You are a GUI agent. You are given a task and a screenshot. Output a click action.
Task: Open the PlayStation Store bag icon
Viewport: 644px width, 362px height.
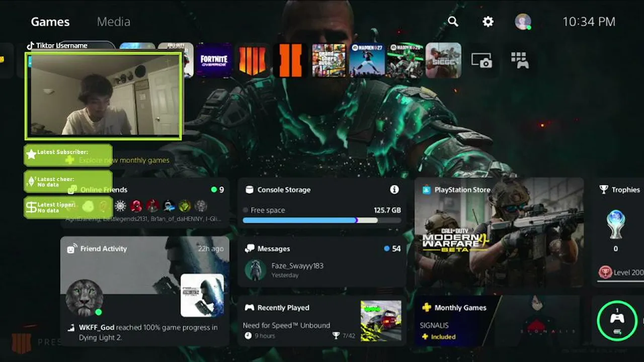pyautogui.click(x=427, y=190)
